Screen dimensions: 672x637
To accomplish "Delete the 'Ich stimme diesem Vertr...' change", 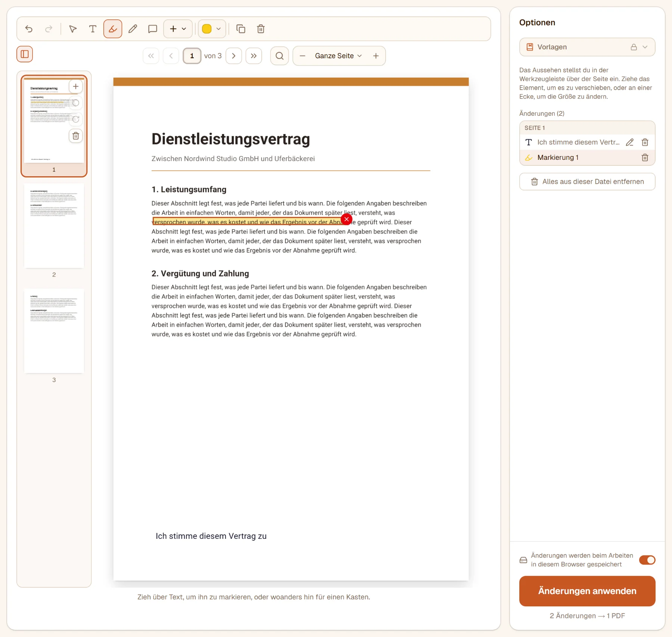I will point(645,142).
